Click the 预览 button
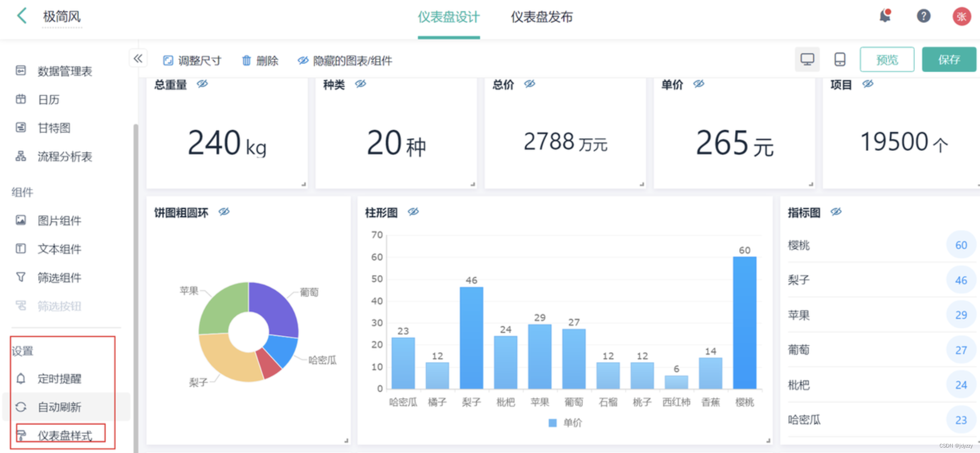The image size is (980, 453). pos(887,59)
